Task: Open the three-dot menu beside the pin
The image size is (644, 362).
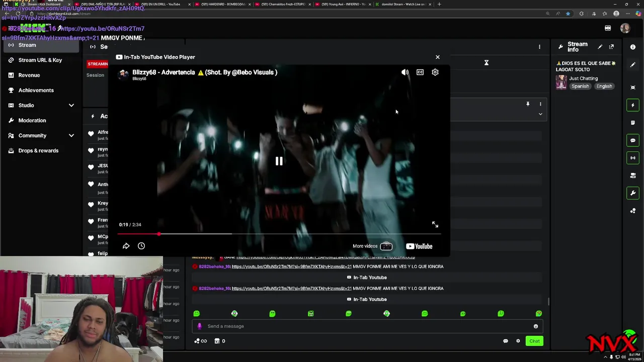Action: tap(540, 104)
